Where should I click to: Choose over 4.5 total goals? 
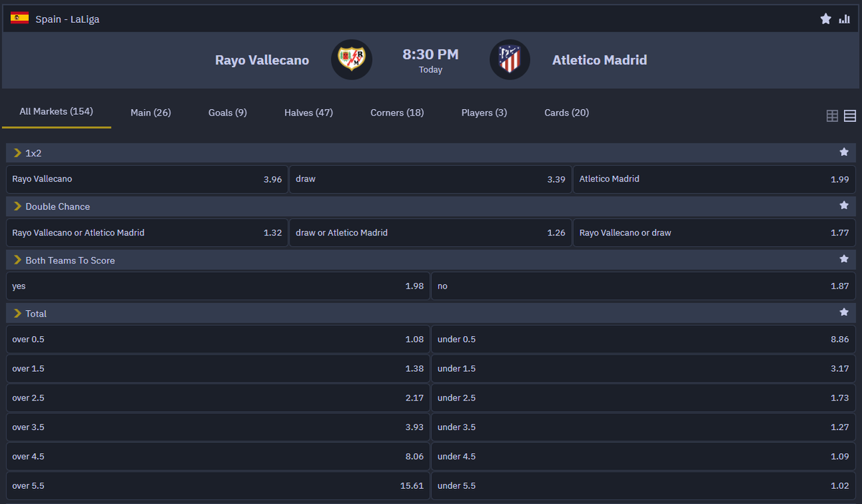coord(218,457)
